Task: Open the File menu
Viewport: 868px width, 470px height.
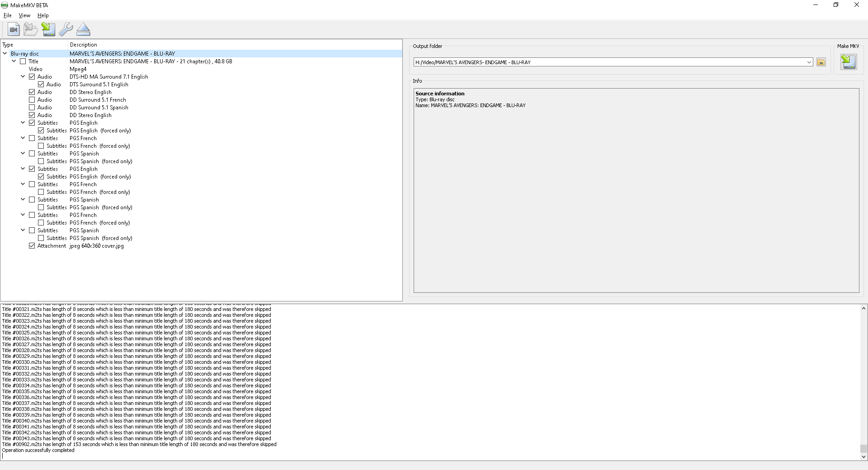Action: point(8,15)
